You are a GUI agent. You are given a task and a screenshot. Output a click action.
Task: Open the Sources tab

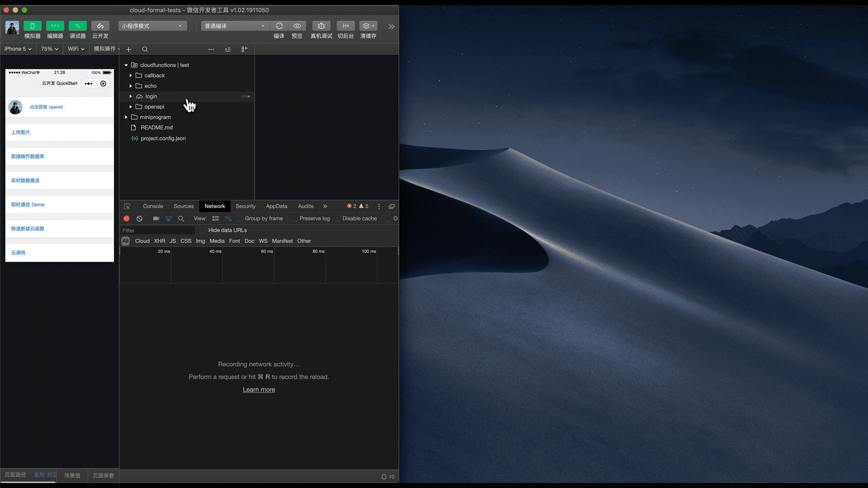coord(184,206)
